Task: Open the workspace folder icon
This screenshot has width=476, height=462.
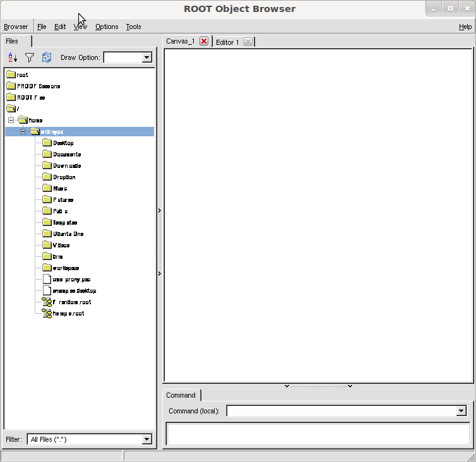Action: tap(47, 268)
